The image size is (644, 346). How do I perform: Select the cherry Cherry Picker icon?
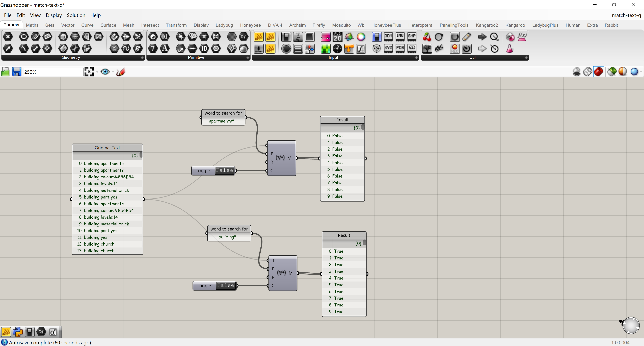[427, 37]
